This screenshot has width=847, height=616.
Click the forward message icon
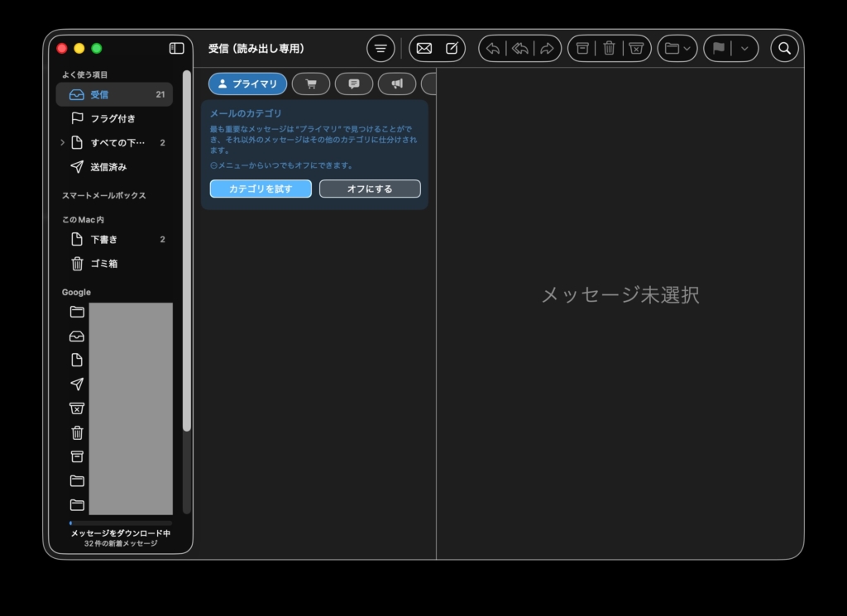tap(547, 48)
